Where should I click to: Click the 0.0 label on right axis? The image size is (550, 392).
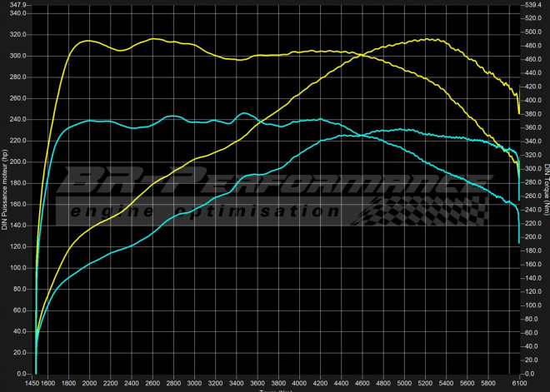pos(530,375)
